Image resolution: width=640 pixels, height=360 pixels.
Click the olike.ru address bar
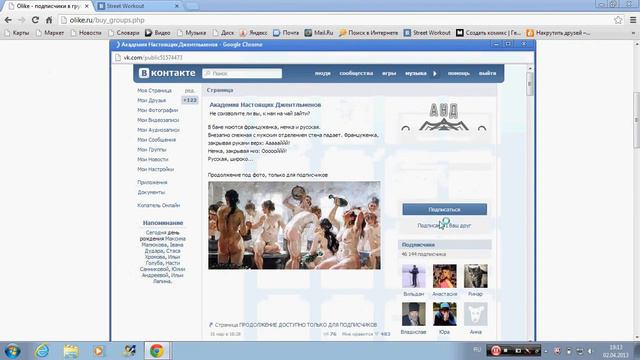click(335, 20)
